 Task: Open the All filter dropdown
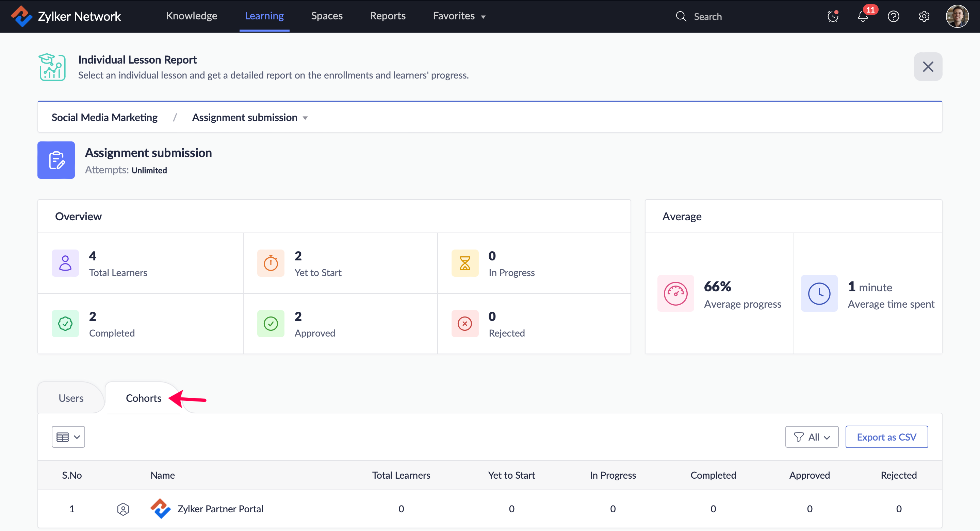click(812, 437)
